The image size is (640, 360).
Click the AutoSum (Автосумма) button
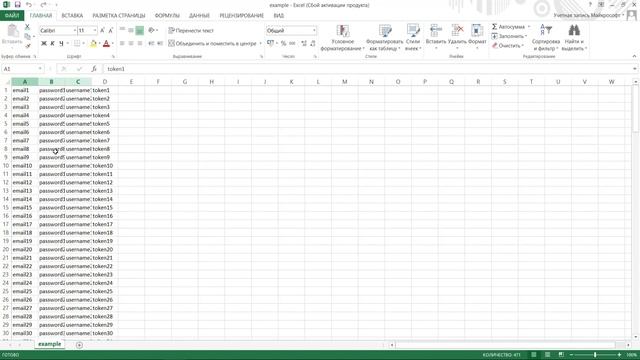(508, 27)
